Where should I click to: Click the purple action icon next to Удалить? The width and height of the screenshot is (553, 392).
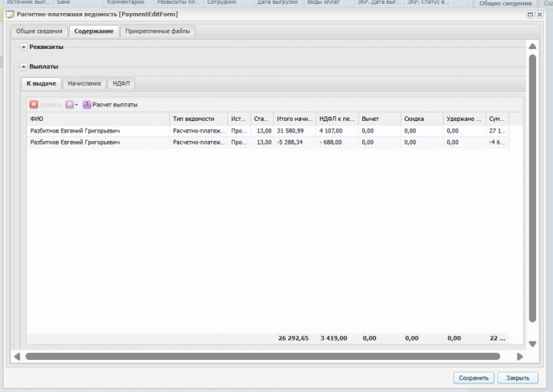tap(70, 104)
